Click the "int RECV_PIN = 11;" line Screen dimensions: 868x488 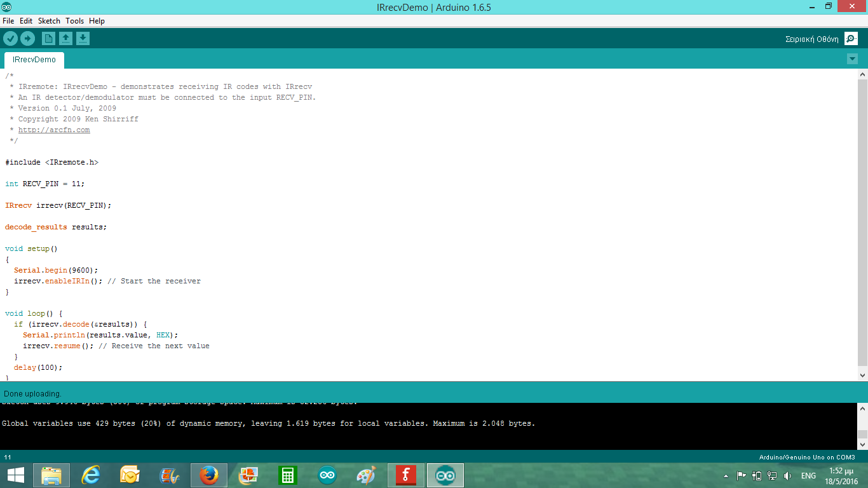click(45, 184)
